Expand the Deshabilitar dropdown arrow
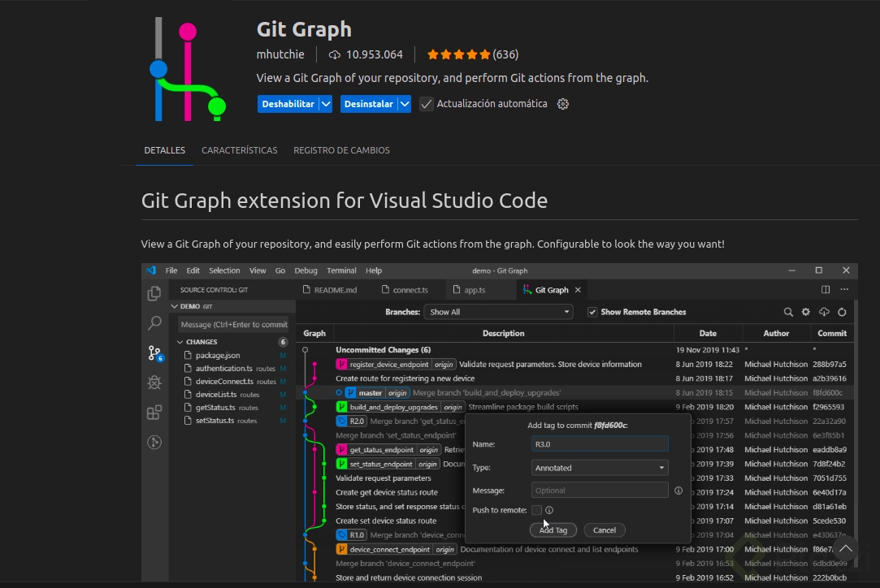This screenshot has width=880, height=588. (326, 104)
